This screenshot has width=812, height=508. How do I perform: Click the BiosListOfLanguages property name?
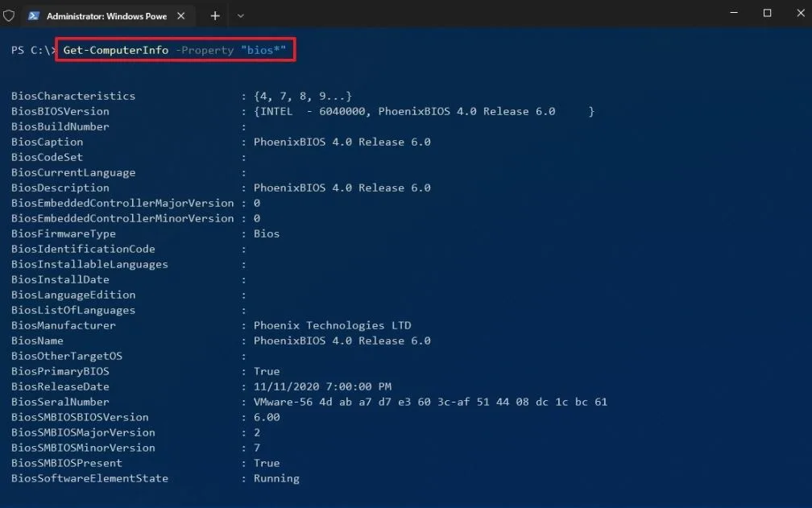(73, 310)
